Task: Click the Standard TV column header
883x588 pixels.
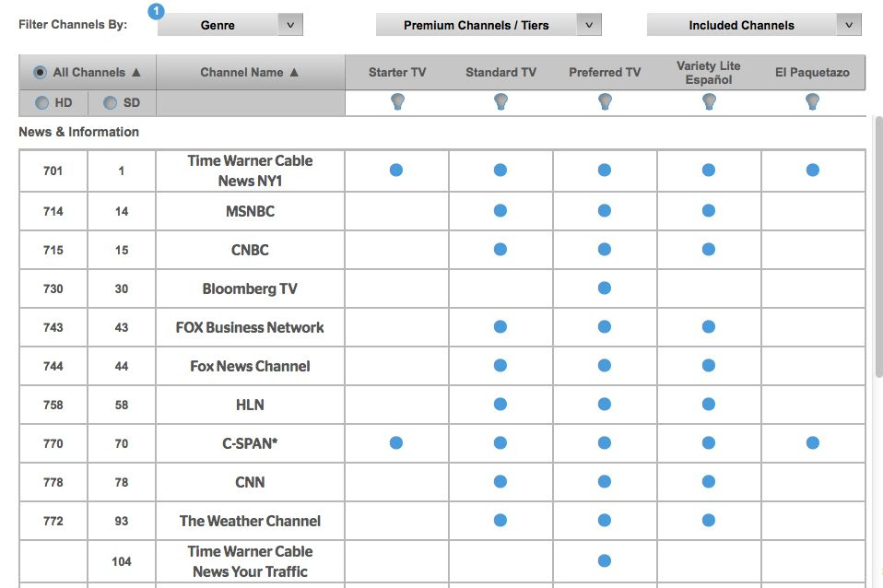Action: pos(500,72)
